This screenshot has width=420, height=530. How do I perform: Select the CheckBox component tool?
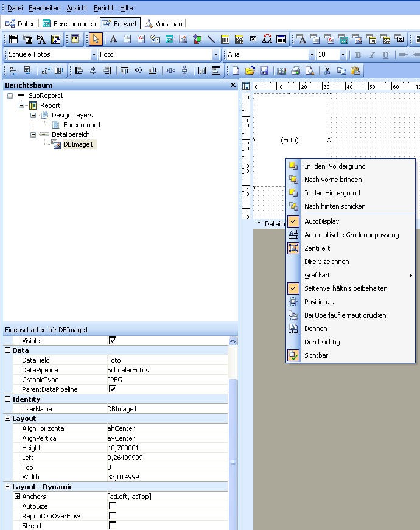click(253, 39)
